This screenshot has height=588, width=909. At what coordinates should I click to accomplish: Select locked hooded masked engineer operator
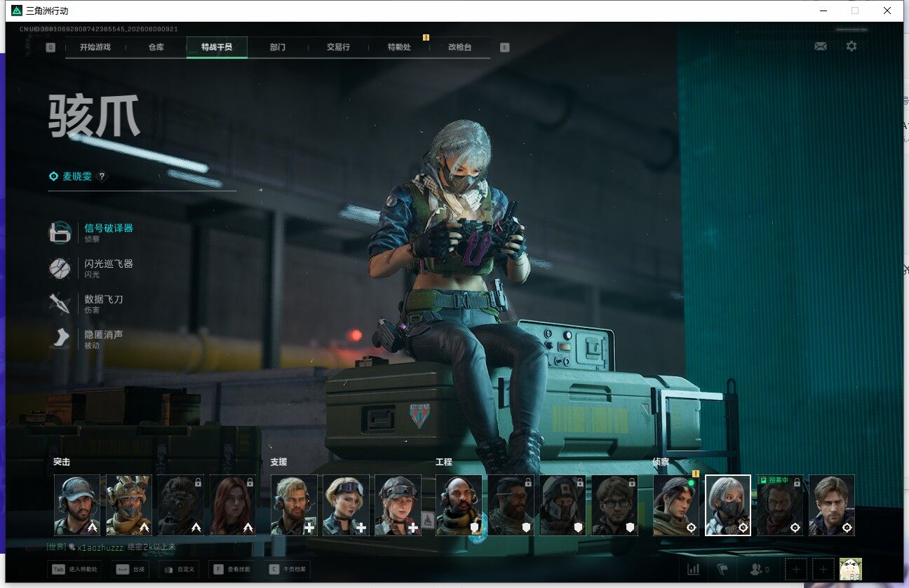(x=563, y=505)
